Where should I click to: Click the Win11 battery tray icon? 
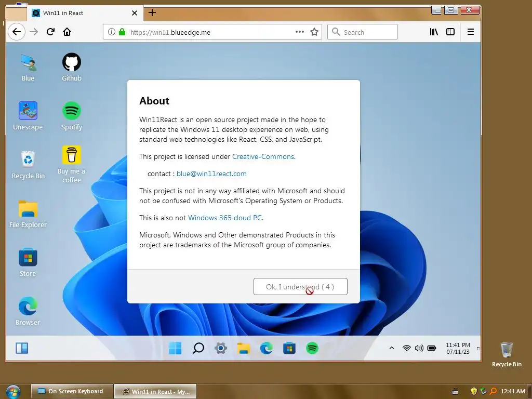tap(432, 348)
